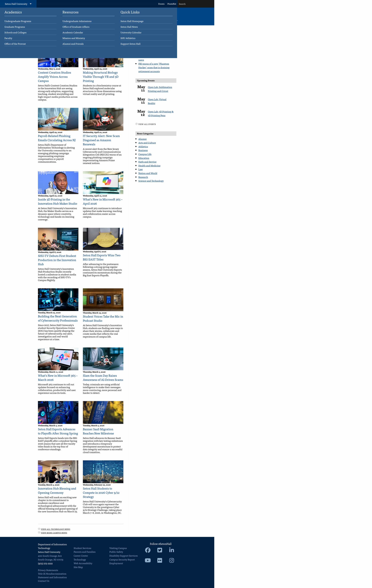Click plus icon beside View More Campus News

(39, 532)
